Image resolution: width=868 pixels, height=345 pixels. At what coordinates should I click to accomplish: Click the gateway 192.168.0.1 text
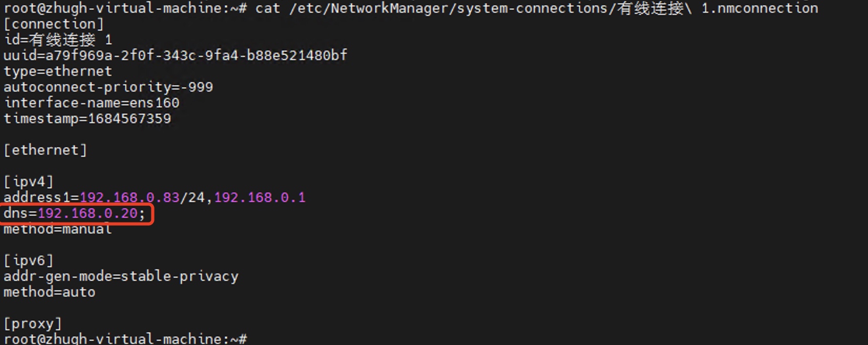[260, 198]
